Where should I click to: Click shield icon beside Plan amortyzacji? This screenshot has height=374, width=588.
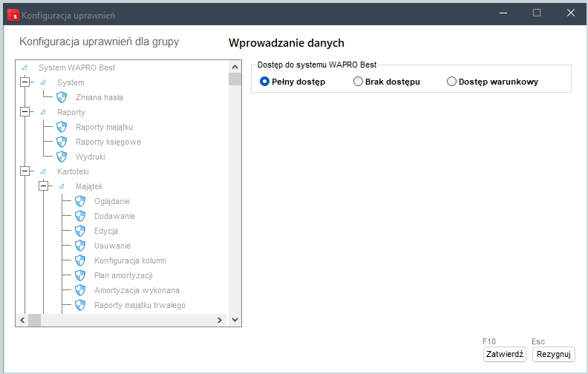point(80,275)
